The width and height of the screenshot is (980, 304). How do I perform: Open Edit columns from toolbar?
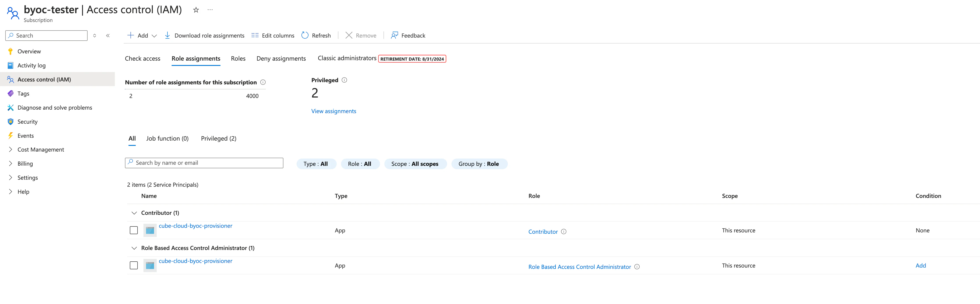(x=273, y=35)
